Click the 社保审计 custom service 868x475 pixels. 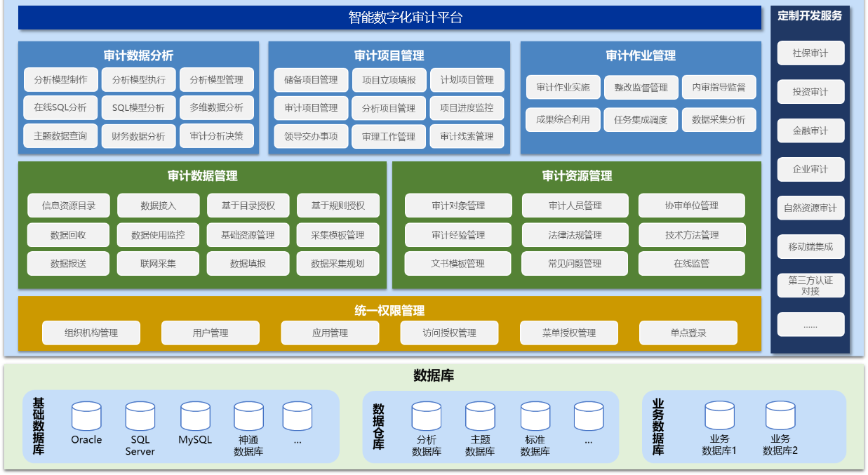point(810,53)
